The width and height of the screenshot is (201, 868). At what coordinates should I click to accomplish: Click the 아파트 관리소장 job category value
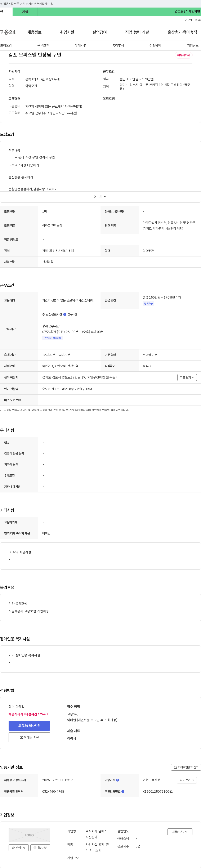click(52, 226)
